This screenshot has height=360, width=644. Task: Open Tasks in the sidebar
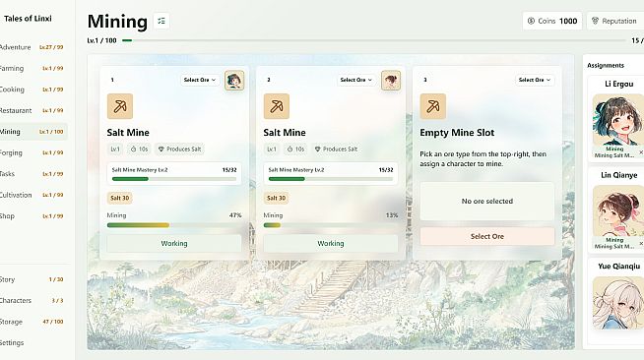tap(32, 174)
